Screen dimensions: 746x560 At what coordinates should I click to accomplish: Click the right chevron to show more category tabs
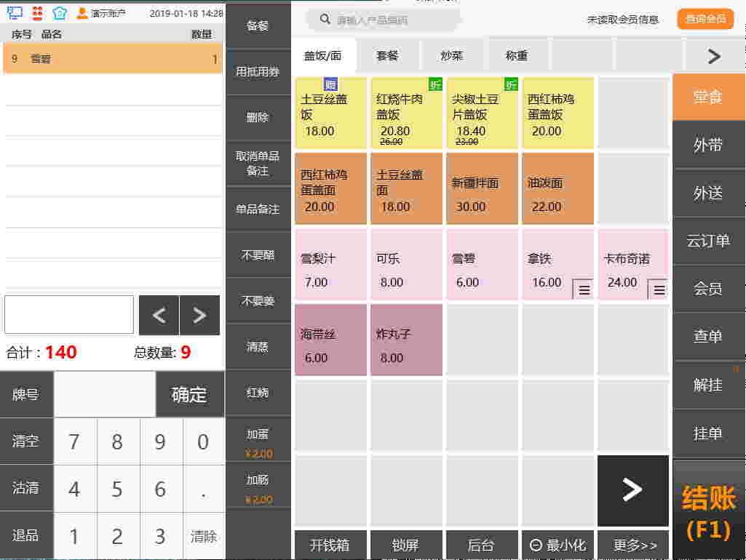click(x=713, y=55)
